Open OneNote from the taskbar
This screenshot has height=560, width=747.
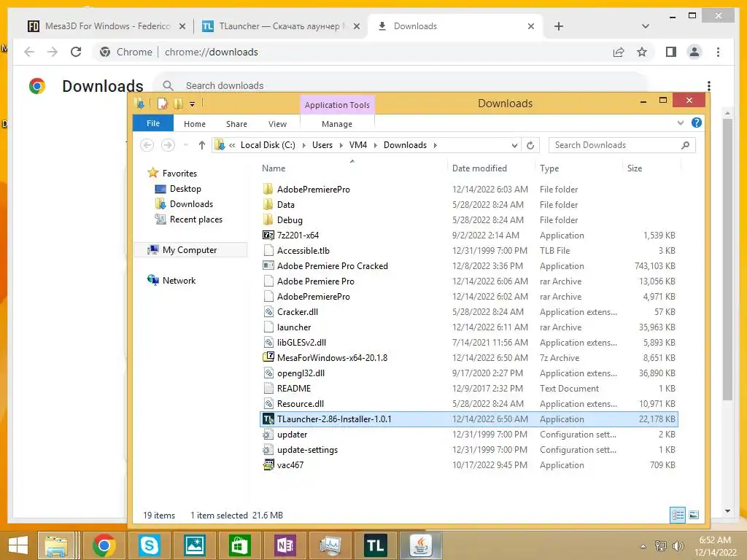point(285,545)
